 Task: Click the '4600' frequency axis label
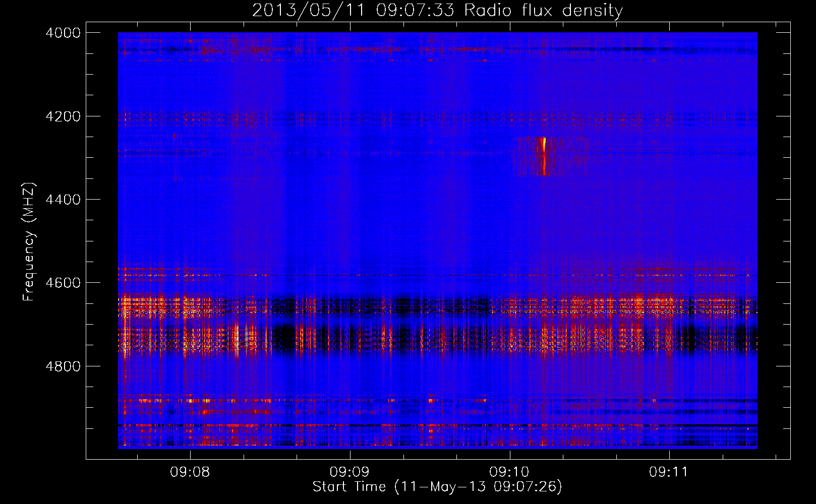pos(63,283)
